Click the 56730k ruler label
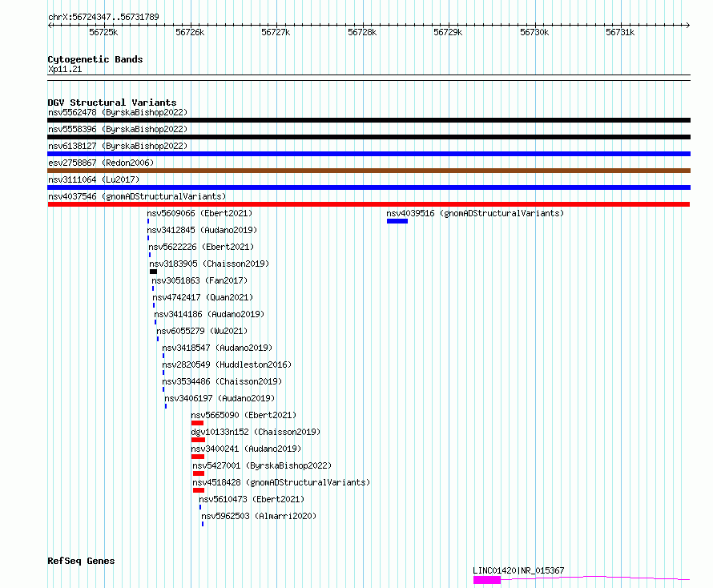The height and width of the screenshot is (588, 713). tap(535, 32)
